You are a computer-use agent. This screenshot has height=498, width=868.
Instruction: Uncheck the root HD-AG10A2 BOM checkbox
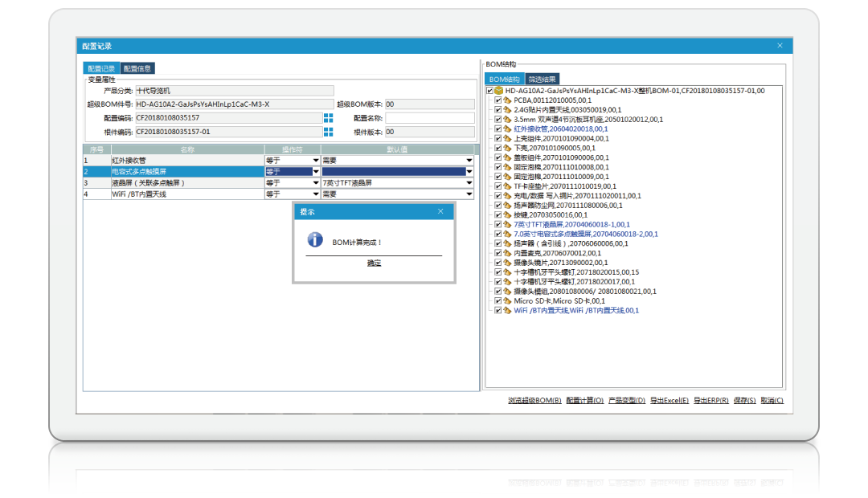[x=489, y=91]
